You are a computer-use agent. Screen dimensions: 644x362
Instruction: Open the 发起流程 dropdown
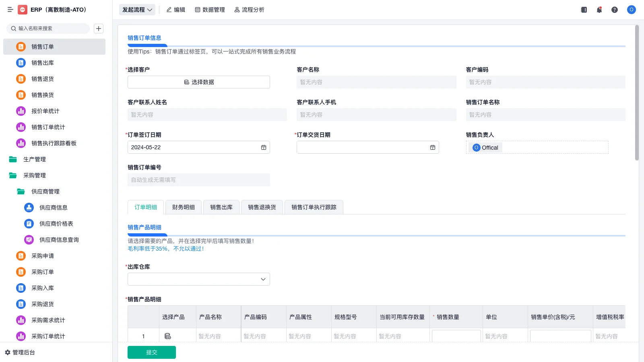tap(137, 10)
